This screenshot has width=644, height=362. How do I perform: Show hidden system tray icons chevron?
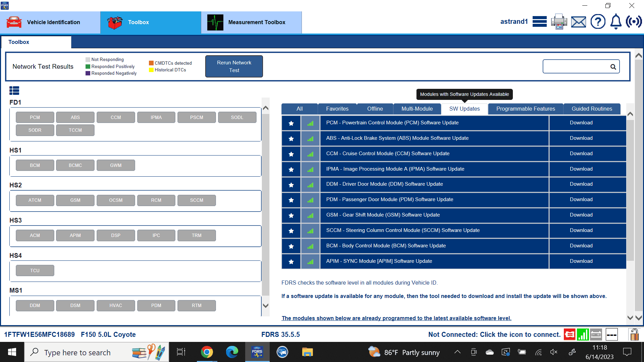coord(457,352)
